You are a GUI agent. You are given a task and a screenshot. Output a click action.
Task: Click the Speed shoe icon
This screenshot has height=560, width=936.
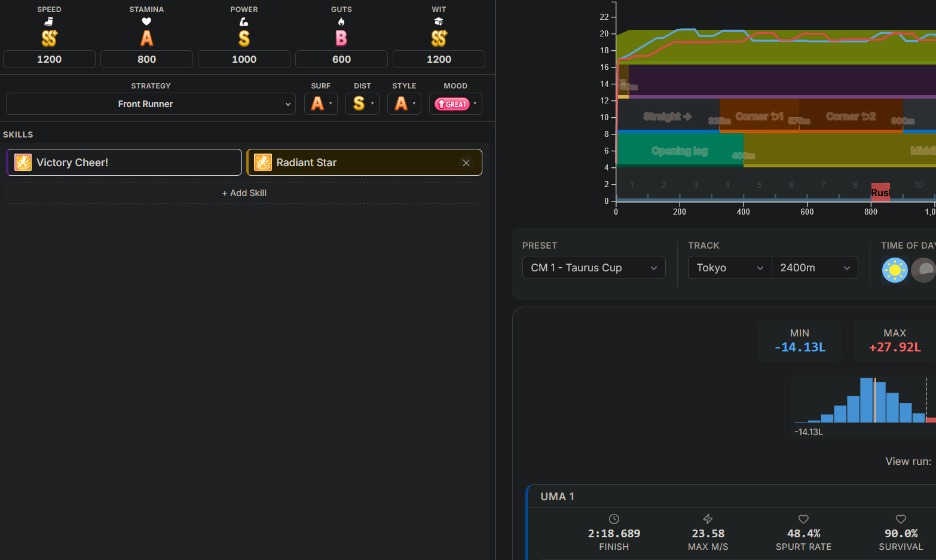point(49,22)
